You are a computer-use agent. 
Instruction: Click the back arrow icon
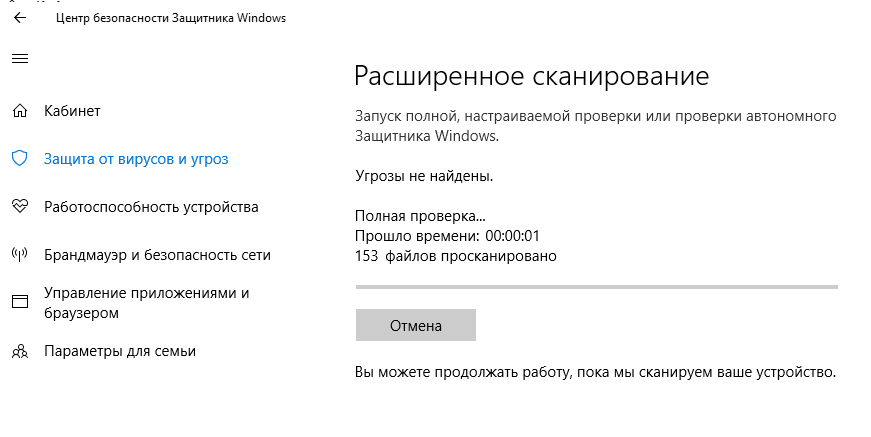19,18
